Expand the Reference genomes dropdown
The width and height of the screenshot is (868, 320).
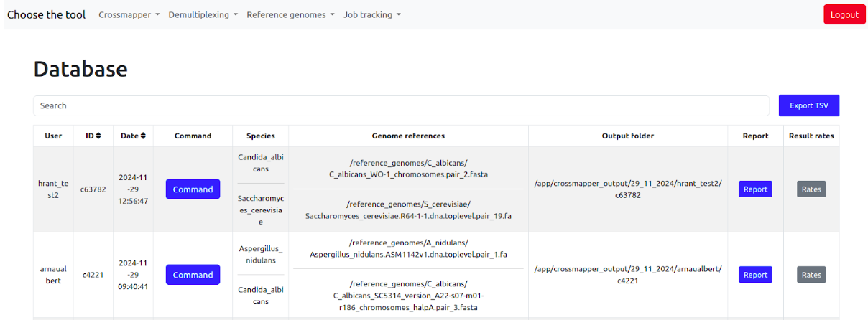point(290,14)
